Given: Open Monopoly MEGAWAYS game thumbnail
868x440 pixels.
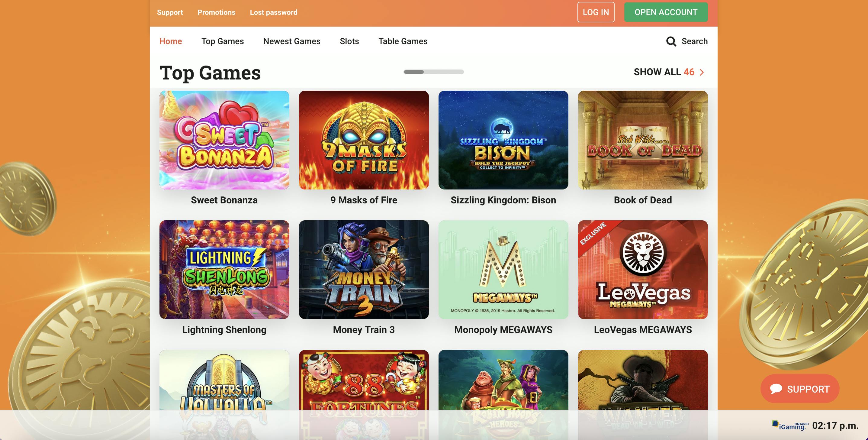Looking at the screenshot, I should (503, 270).
